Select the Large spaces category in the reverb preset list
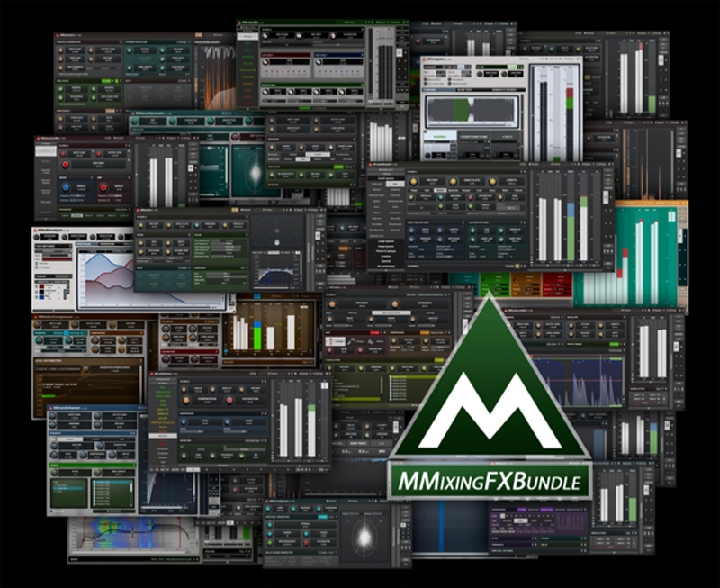720x588 pixels. coord(386,241)
